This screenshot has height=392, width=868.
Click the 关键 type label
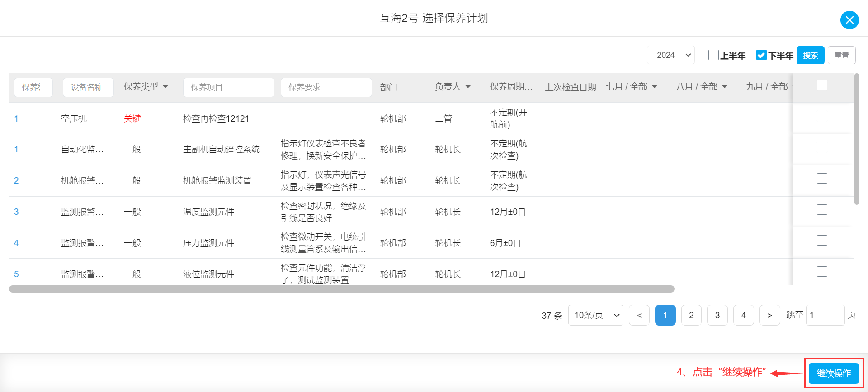pos(132,118)
